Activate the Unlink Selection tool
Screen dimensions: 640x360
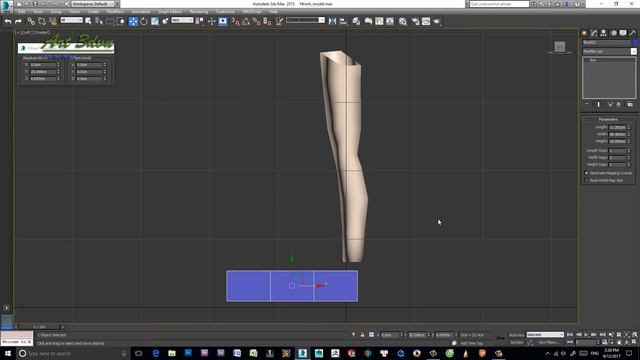[x=42, y=21]
